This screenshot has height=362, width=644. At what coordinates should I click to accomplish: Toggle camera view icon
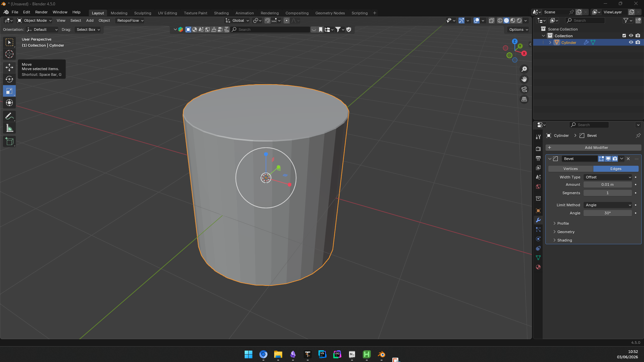(524, 89)
